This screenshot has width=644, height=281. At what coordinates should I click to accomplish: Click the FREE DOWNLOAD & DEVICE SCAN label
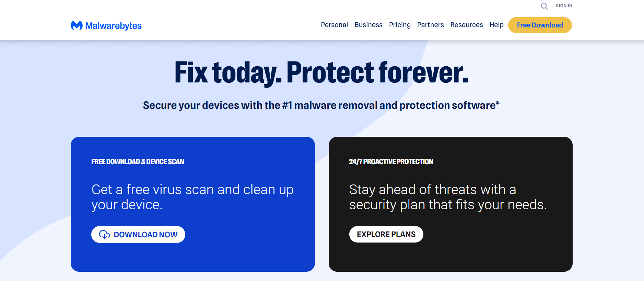(x=138, y=161)
